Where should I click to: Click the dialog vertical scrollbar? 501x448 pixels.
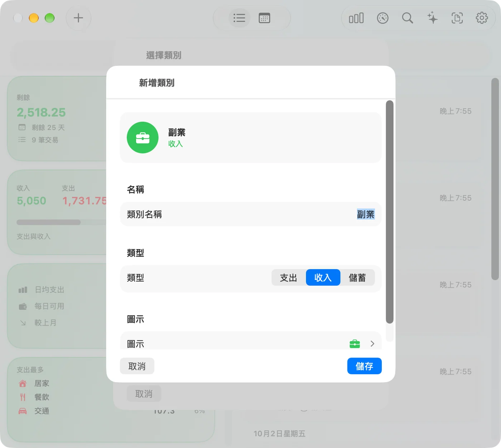point(390,212)
